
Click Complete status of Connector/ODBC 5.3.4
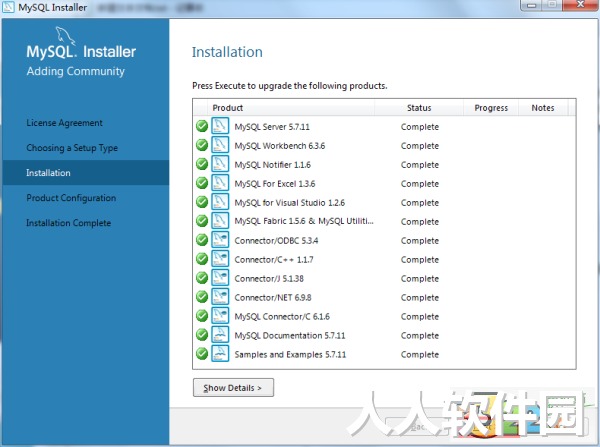419,241
